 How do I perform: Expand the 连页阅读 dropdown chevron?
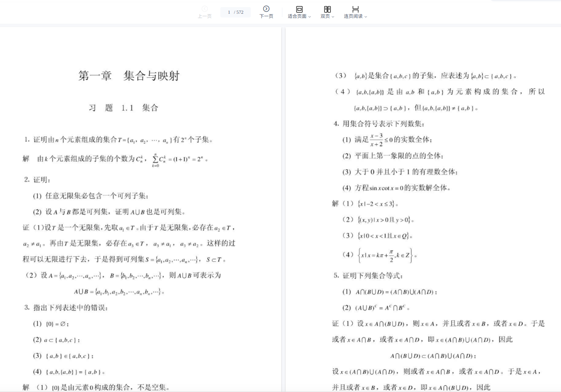(366, 17)
